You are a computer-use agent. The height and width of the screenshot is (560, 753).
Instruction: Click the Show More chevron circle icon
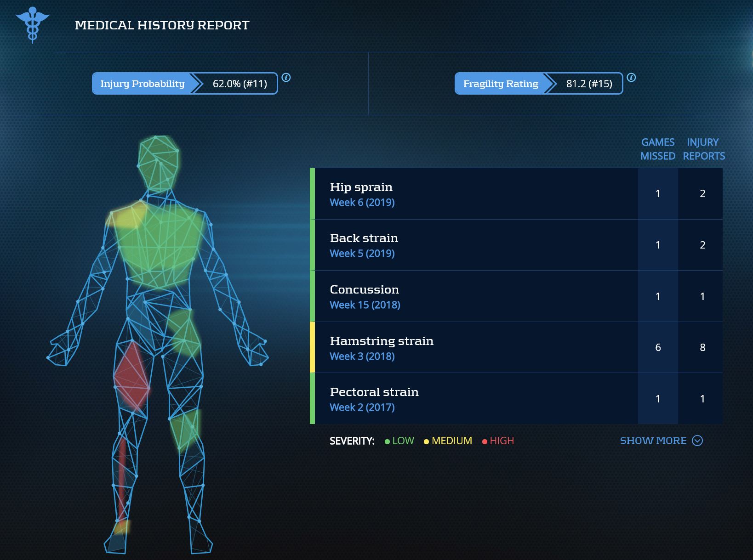tap(697, 441)
